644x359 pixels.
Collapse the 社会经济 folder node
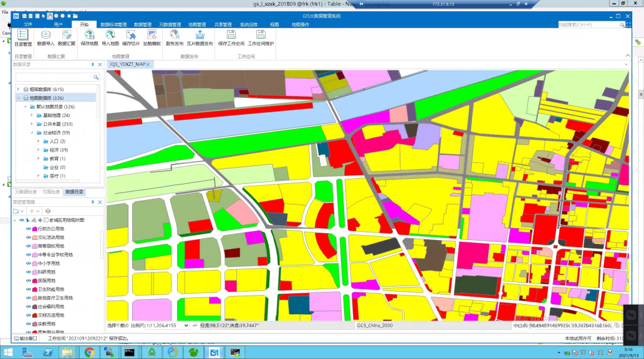tap(31, 133)
